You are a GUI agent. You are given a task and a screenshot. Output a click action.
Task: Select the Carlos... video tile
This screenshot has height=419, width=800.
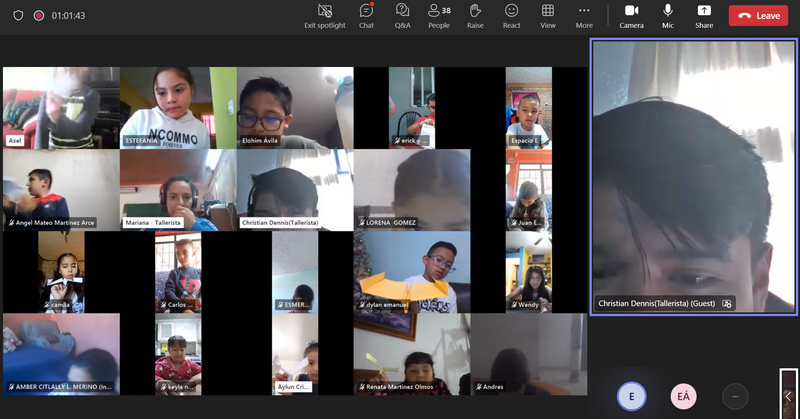[178, 272]
